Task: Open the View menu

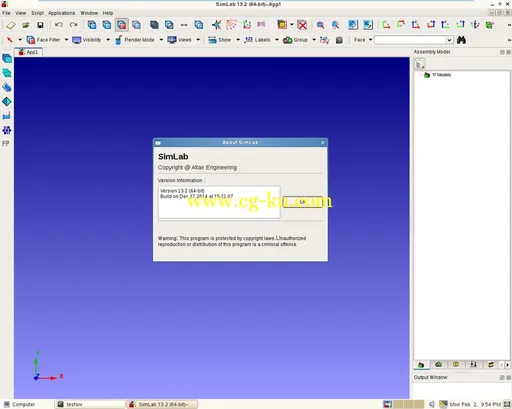Action: pyautogui.click(x=20, y=13)
